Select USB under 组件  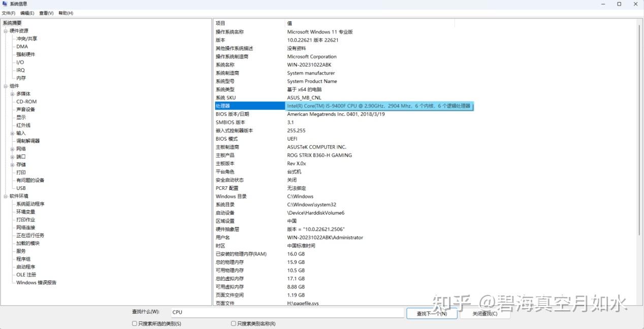(x=20, y=188)
